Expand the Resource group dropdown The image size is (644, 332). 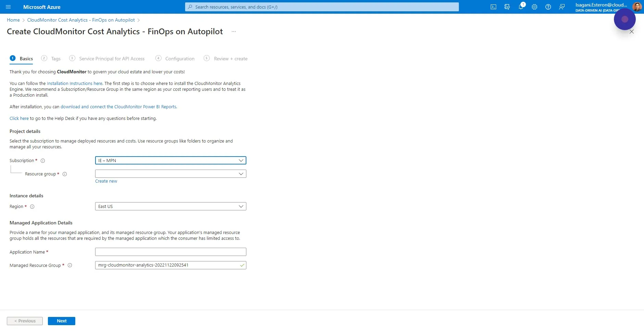coord(170,174)
